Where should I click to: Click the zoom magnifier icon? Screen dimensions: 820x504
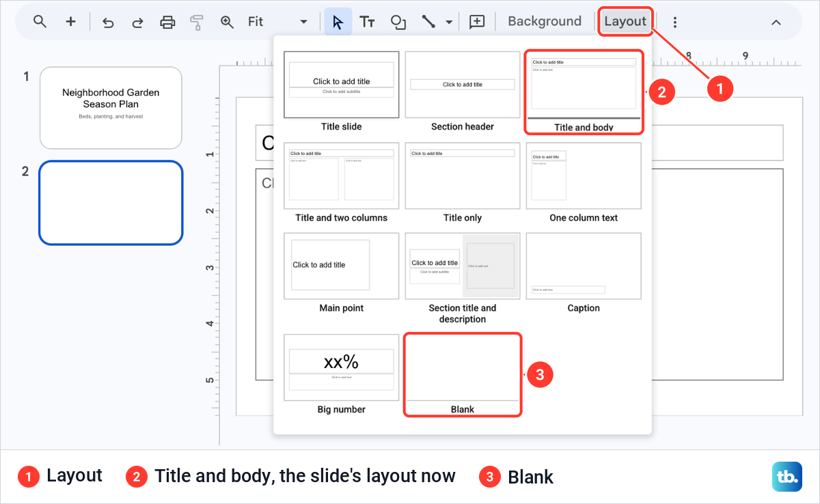pos(228,22)
